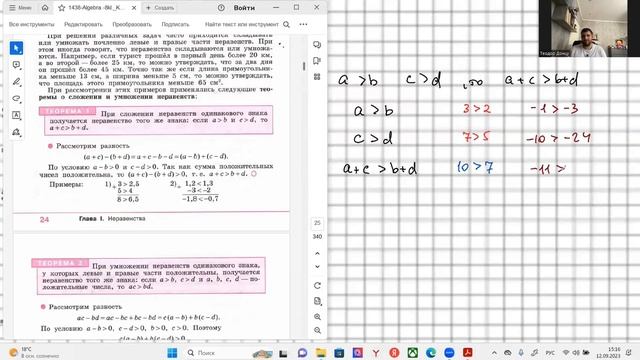Click the Войти sign-in button
The image size is (640, 360).
244,8
